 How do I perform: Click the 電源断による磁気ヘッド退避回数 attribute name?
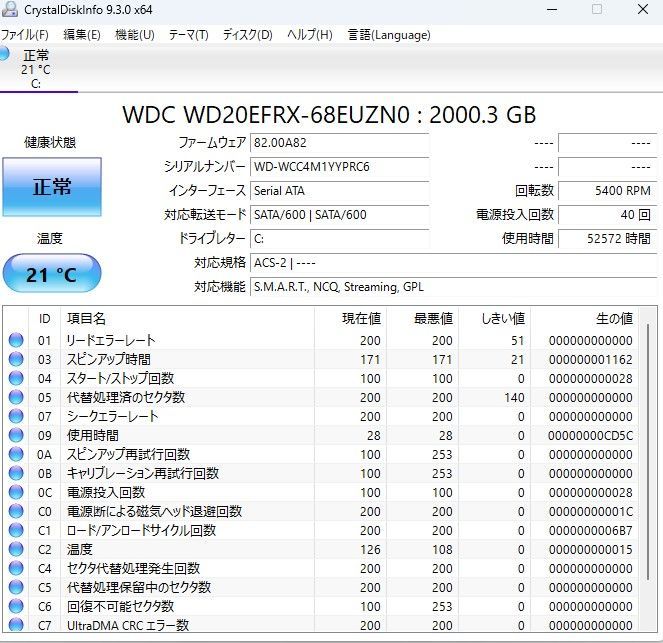click(x=154, y=512)
